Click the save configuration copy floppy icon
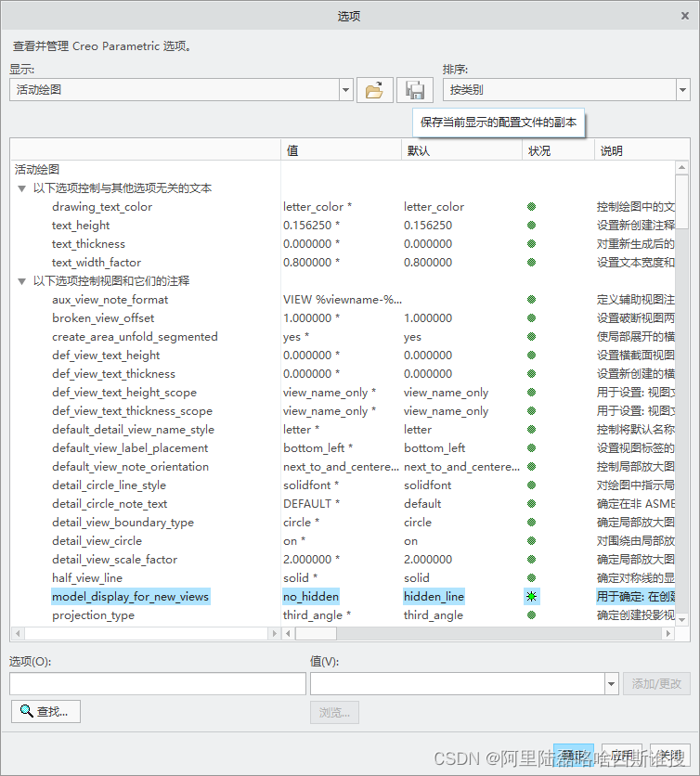Viewport: 700px width, 776px height. [415, 90]
